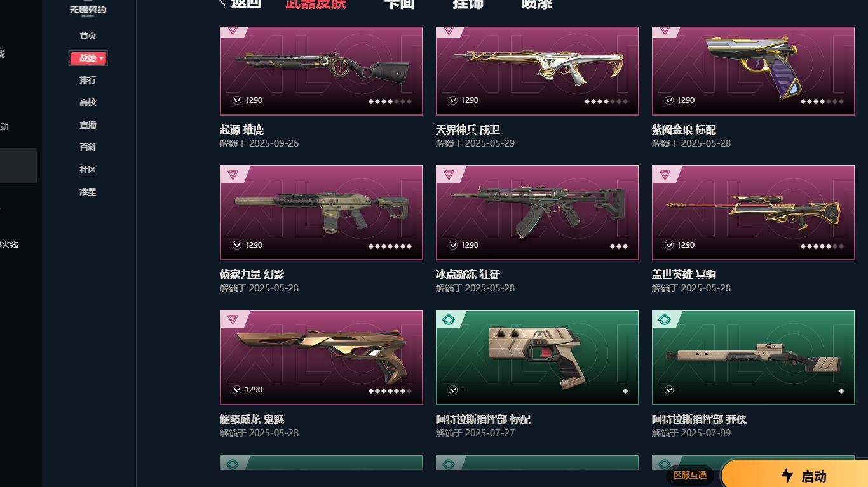Viewport: 868px width, 487px height.
Task: Click the 社区 link in sidebar
Action: pyautogui.click(x=88, y=170)
